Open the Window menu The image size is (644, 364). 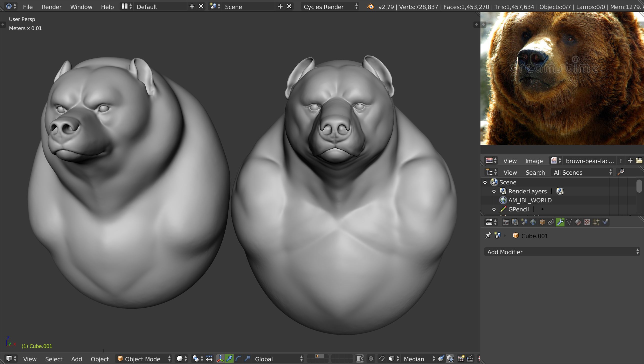81,7
